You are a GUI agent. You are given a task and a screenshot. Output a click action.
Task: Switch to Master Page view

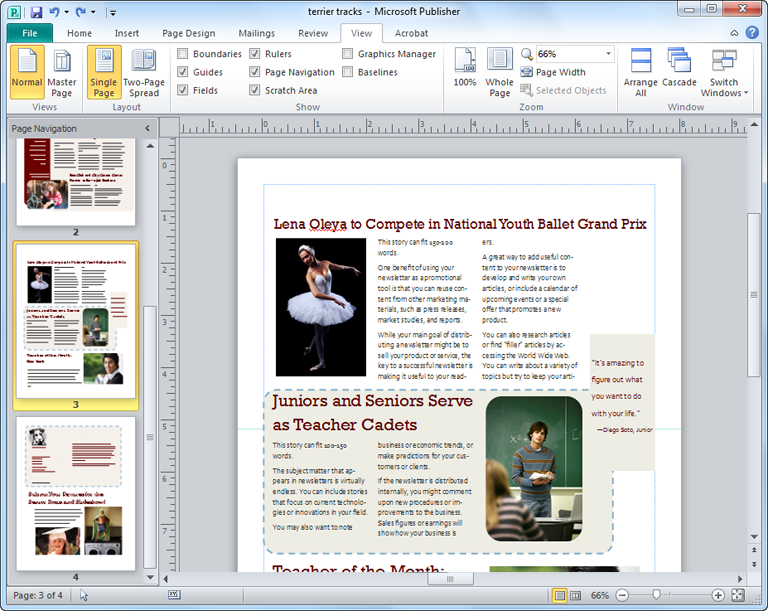(x=62, y=71)
